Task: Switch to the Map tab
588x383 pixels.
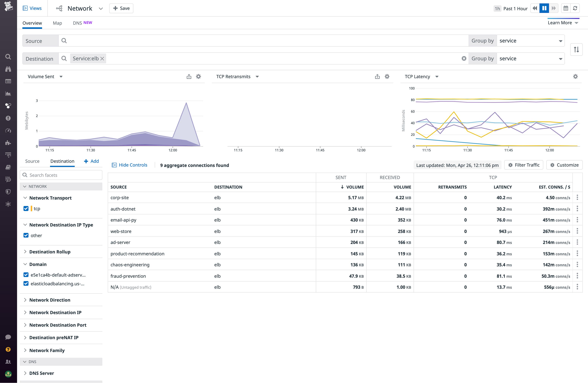Action: click(57, 23)
